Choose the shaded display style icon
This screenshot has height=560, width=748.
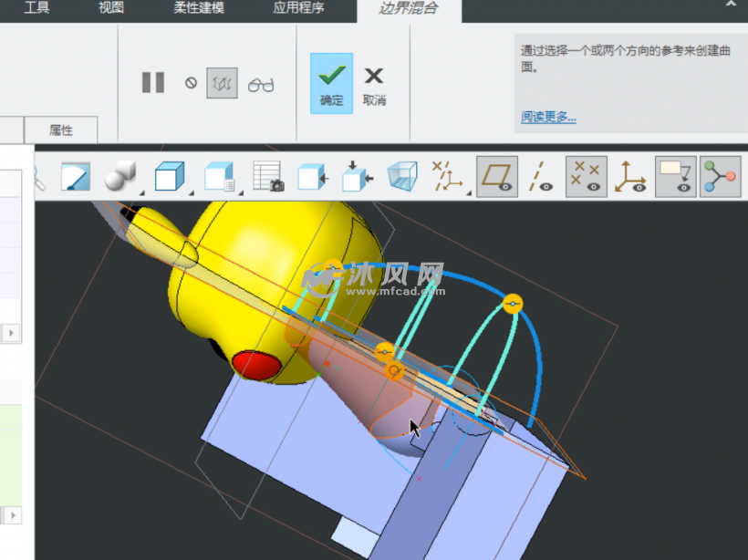(x=119, y=176)
